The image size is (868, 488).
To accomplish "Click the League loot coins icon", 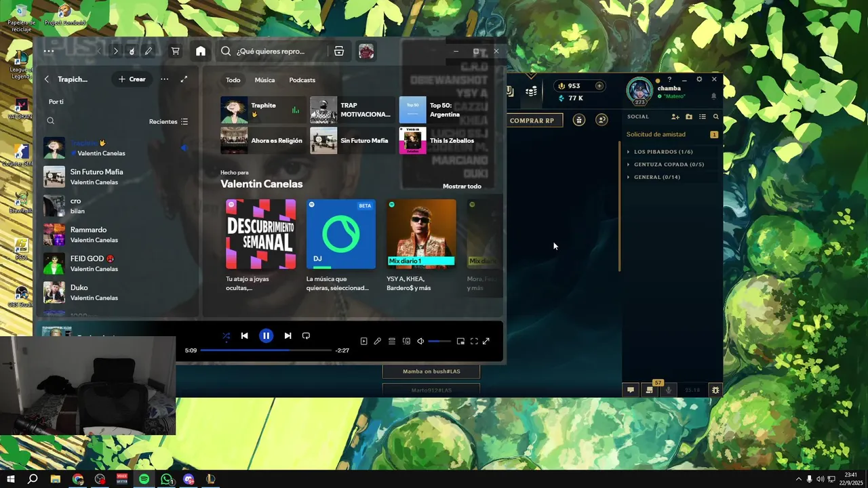I will [x=531, y=90].
